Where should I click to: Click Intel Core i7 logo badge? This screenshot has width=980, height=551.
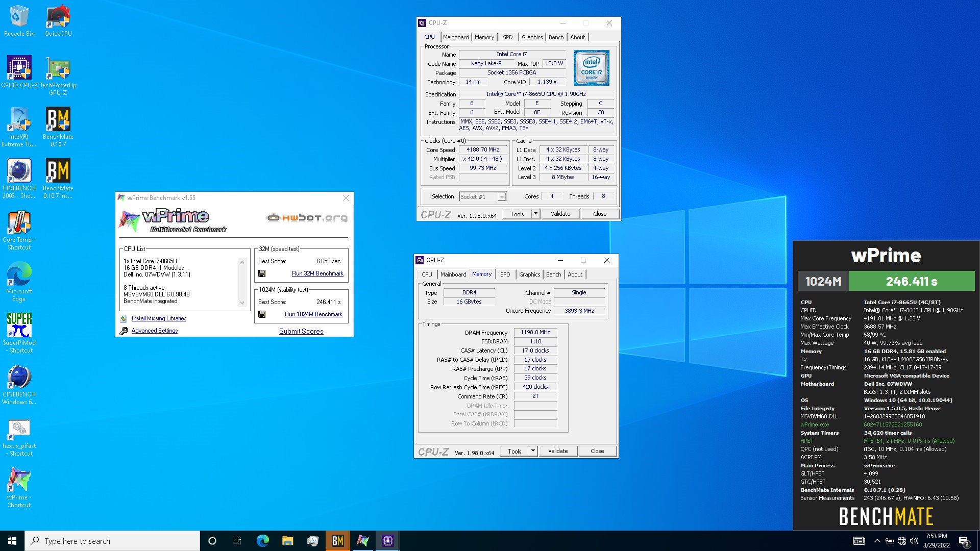pyautogui.click(x=591, y=68)
